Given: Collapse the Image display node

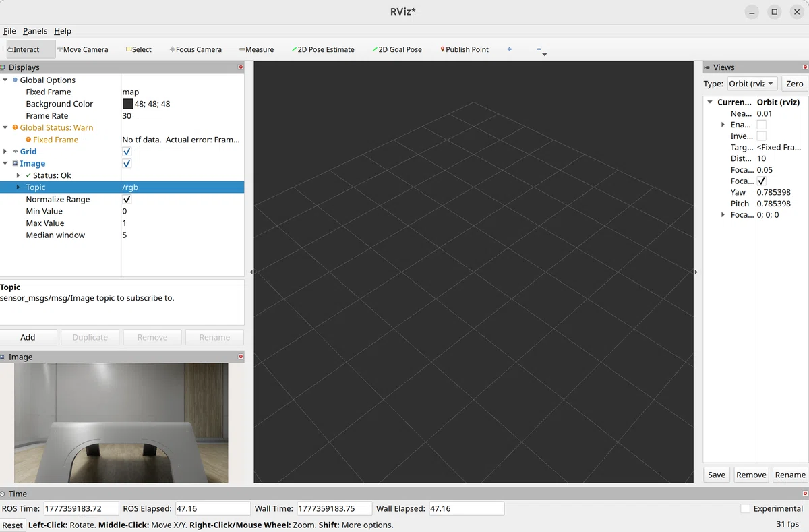Looking at the screenshot, I should tap(5, 163).
